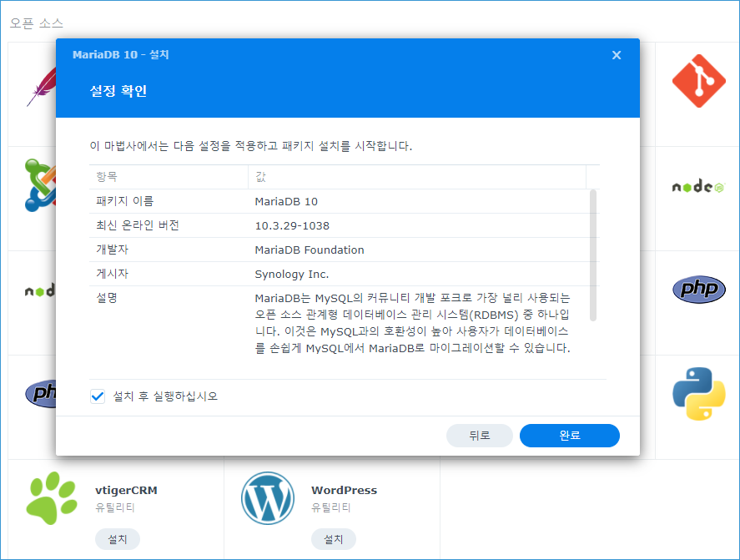Click the 패키지 이름 row label
The width and height of the screenshot is (740, 560).
coord(125,201)
